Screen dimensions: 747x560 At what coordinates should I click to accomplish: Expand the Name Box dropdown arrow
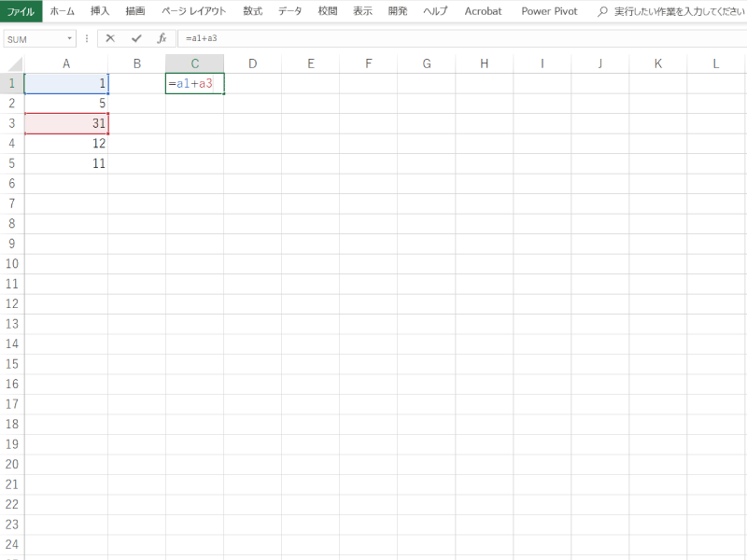(70, 39)
